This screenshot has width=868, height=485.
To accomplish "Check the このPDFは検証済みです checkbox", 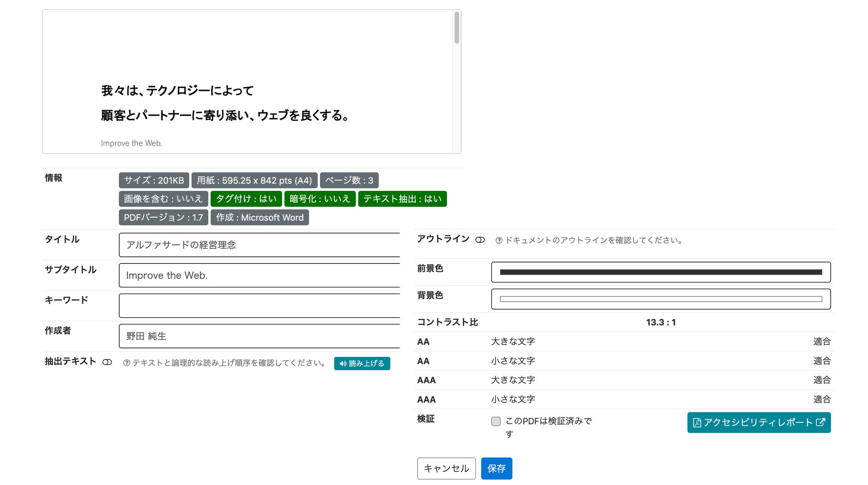I will 496,421.
